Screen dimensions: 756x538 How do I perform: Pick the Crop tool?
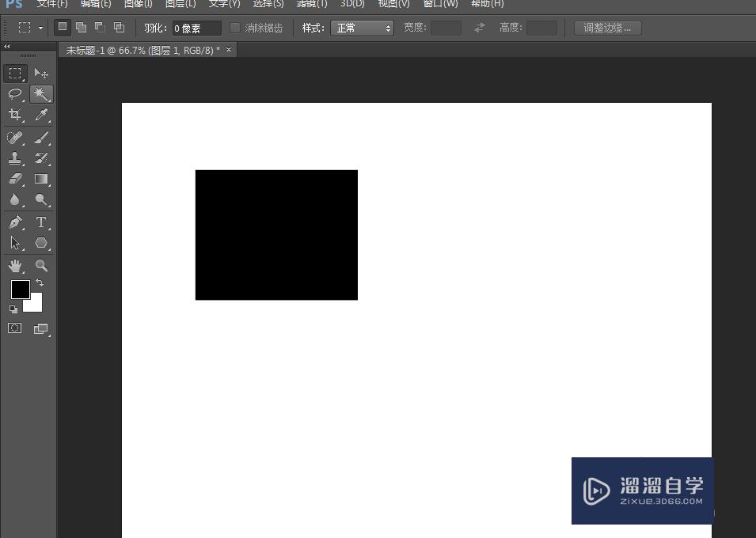(15, 116)
